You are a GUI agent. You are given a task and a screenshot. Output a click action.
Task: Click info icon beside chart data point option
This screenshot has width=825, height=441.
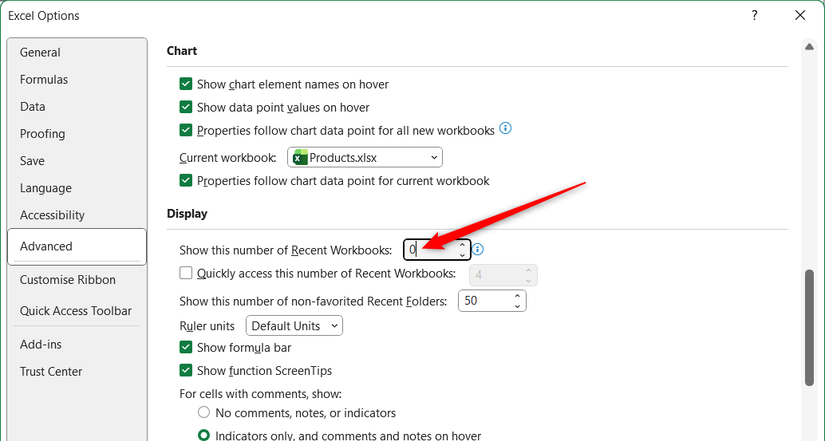505,128
